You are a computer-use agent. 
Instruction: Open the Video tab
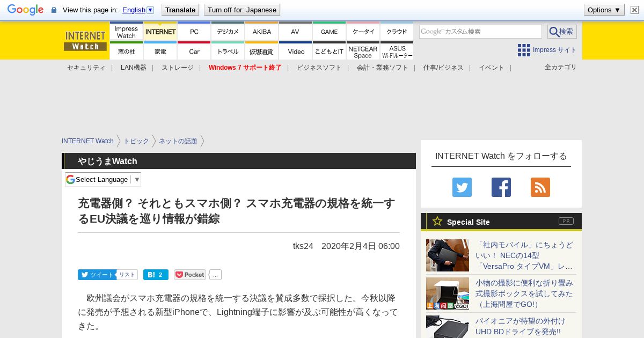[x=295, y=51]
